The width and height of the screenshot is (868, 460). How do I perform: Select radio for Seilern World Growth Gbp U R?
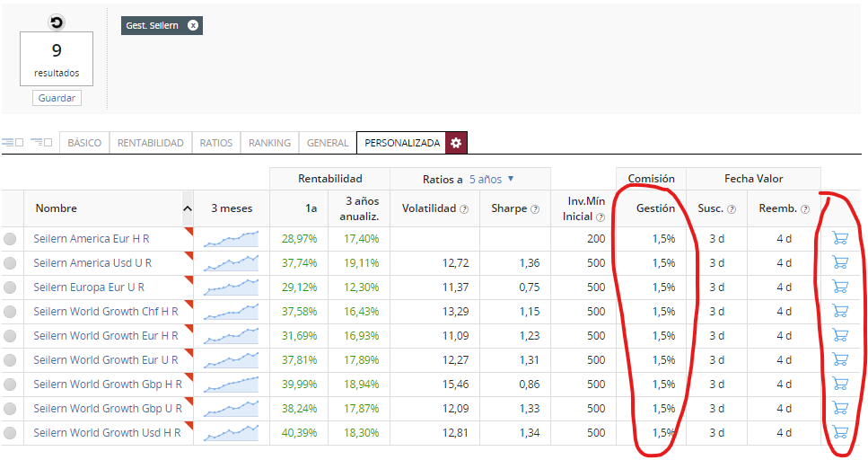pos(10,409)
